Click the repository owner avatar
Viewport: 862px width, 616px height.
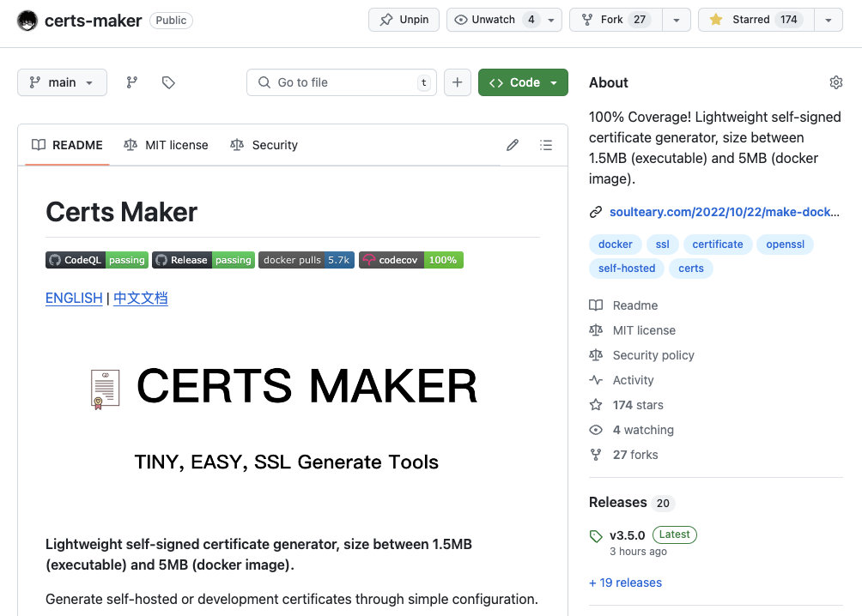tap(27, 21)
